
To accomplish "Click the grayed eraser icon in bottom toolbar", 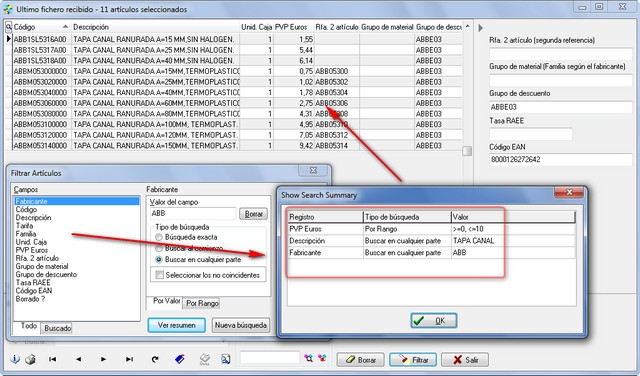I will [205, 359].
